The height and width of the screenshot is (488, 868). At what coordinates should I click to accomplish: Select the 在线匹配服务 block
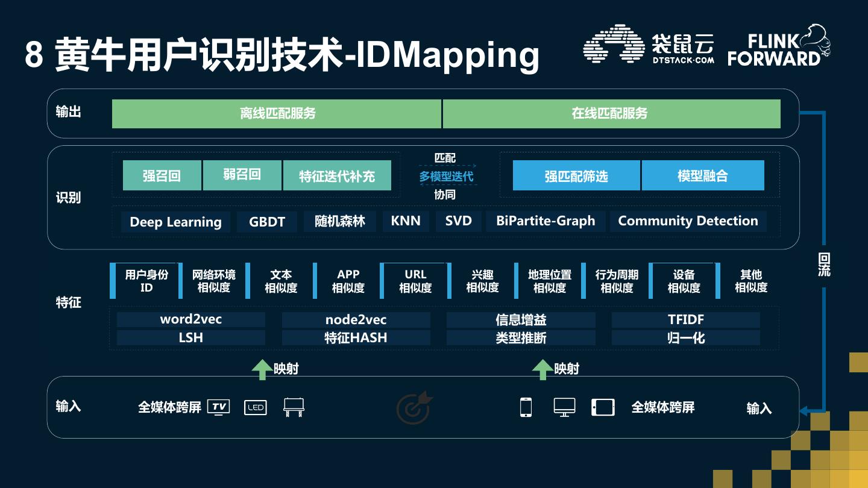coord(611,114)
